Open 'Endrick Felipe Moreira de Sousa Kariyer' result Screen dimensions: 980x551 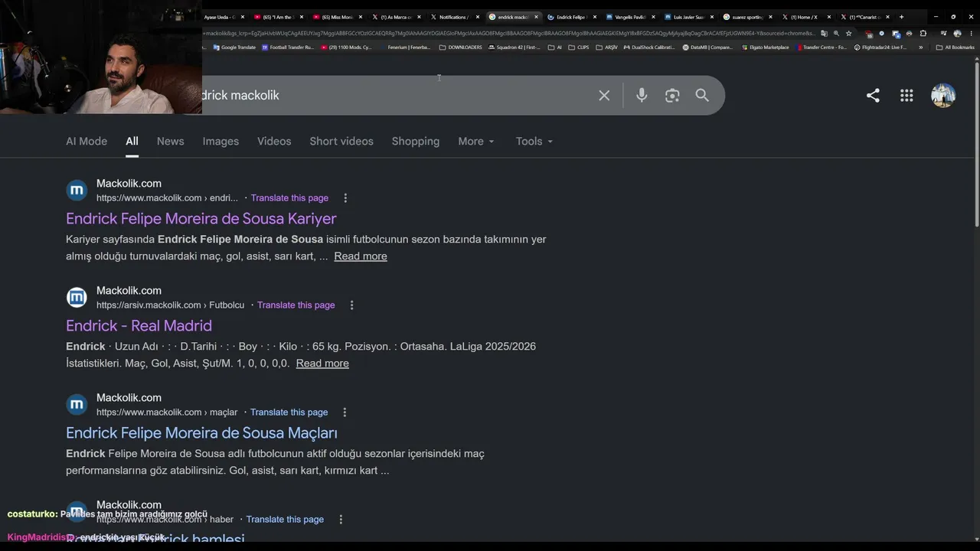pyautogui.click(x=201, y=219)
